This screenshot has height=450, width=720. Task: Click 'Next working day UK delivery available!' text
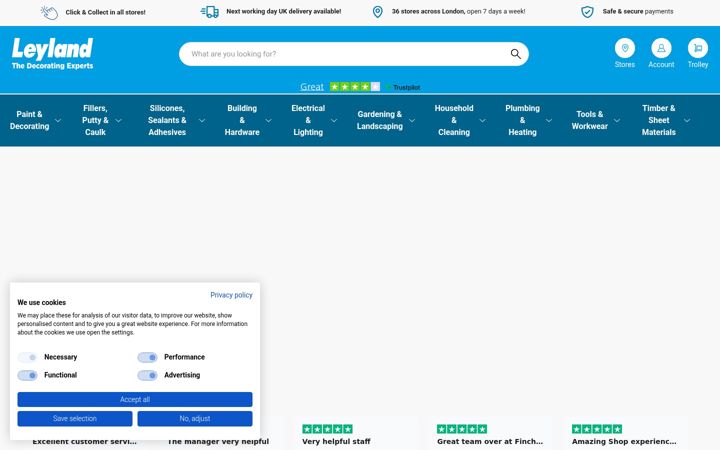pyautogui.click(x=284, y=11)
